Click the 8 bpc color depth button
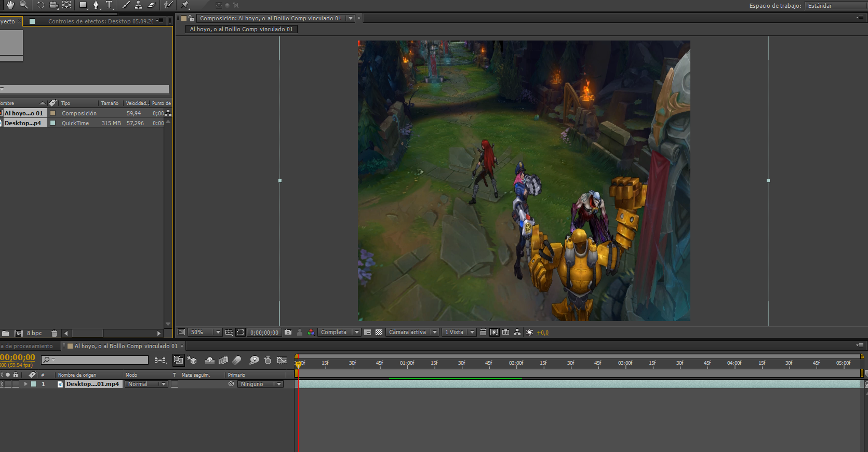This screenshot has width=868, height=452. [34, 334]
